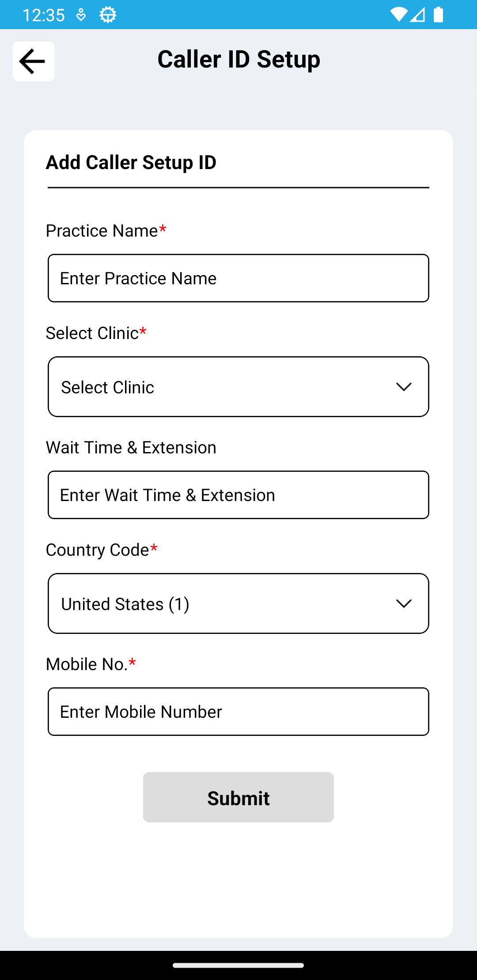Image resolution: width=477 pixels, height=980 pixels.
Task: Click the gear-shaped status bar icon
Action: [108, 15]
